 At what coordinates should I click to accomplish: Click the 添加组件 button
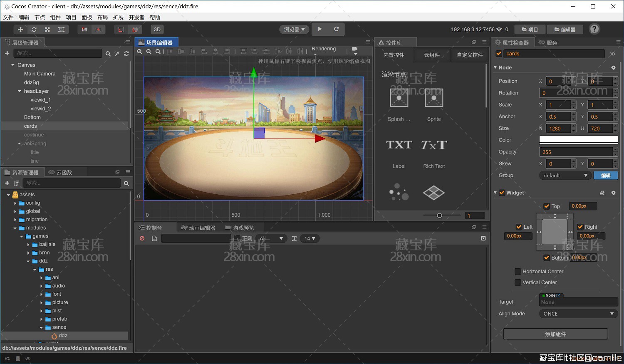pyautogui.click(x=555, y=334)
